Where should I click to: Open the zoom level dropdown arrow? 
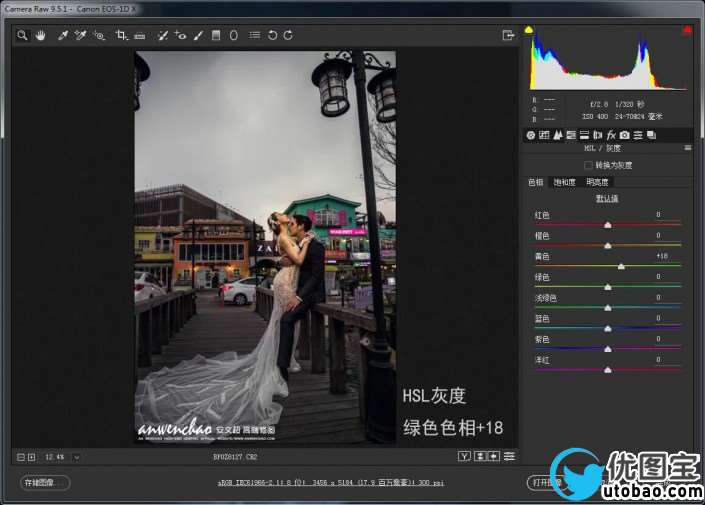(x=76, y=457)
